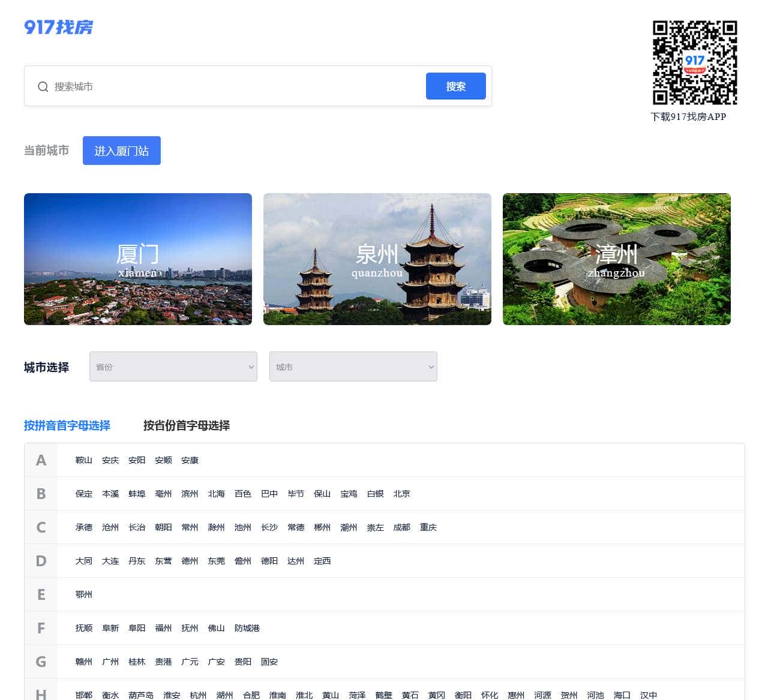
Task: Open the 厦门 city photo card
Action: coord(137,259)
